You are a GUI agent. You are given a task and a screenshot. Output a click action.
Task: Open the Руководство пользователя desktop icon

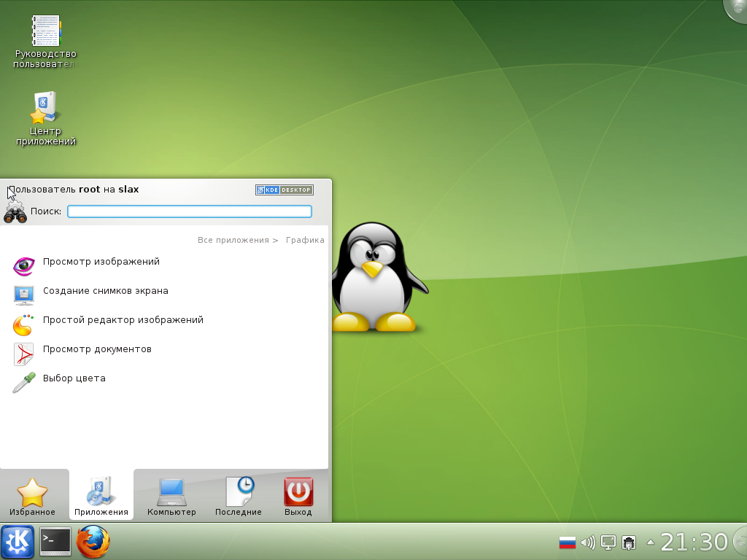(x=45, y=42)
